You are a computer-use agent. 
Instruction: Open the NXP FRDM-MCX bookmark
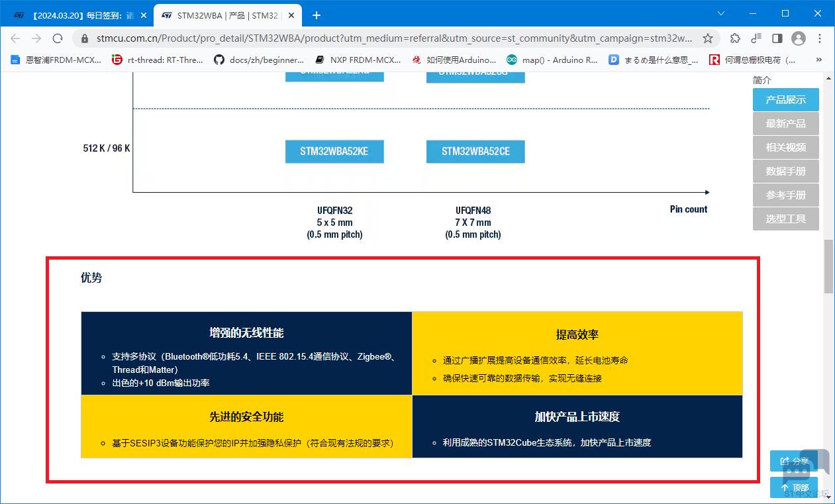pyautogui.click(x=358, y=60)
